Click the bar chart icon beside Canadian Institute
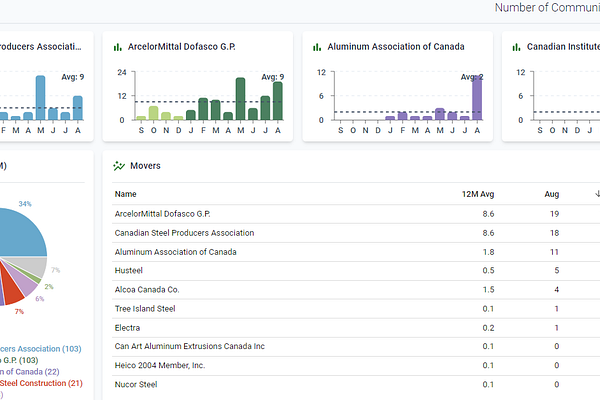The width and height of the screenshot is (600, 400). [516, 47]
